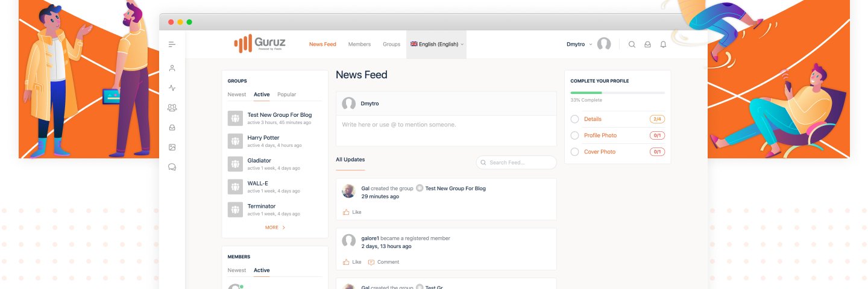
Task: Select the All Updates feed tab
Action: tap(350, 160)
